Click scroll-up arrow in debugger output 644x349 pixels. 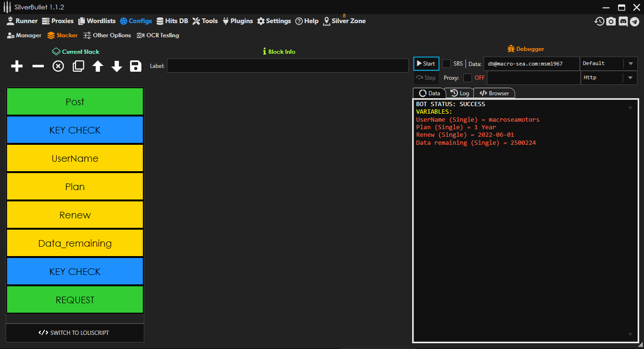coord(630,107)
